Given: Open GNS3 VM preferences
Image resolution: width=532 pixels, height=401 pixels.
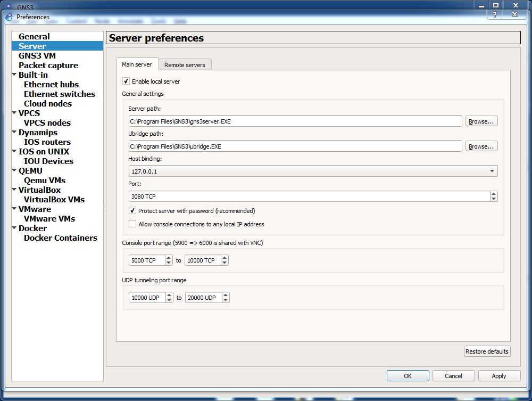Looking at the screenshot, I should tap(37, 56).
